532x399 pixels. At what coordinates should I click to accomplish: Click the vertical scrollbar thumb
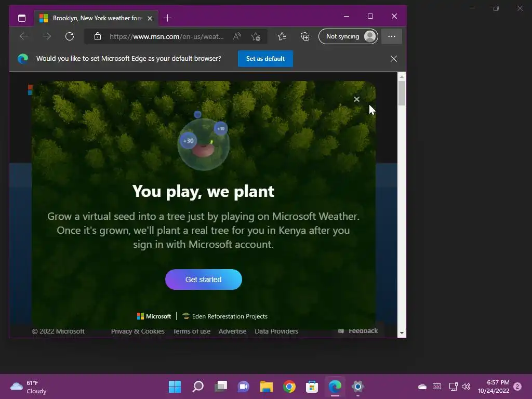coord(402,94)
